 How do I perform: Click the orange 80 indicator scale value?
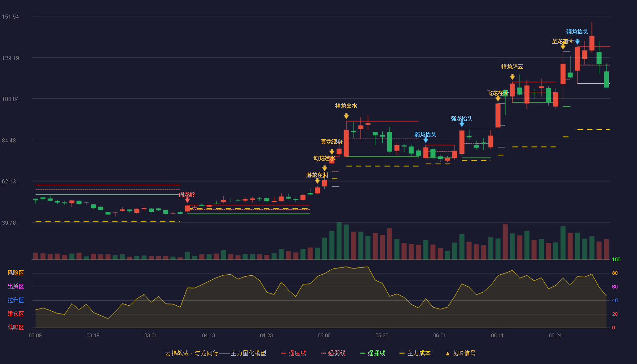[615, 273]
